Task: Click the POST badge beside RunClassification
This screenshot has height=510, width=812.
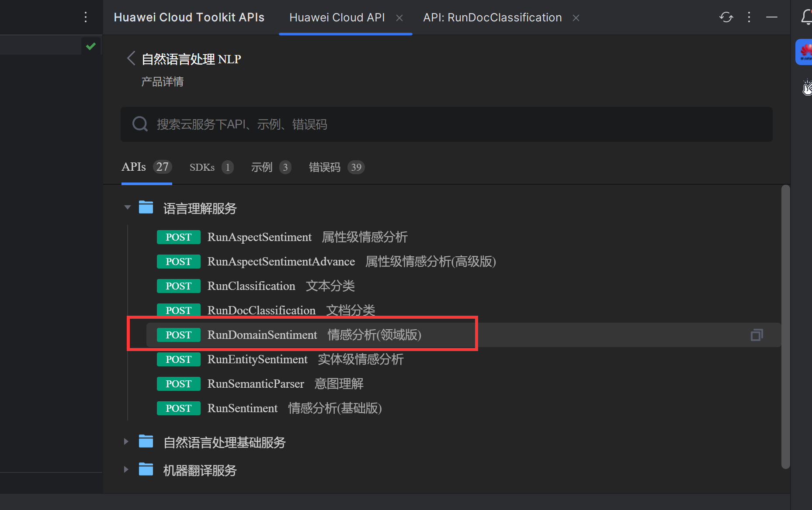Action: [179, 286]
